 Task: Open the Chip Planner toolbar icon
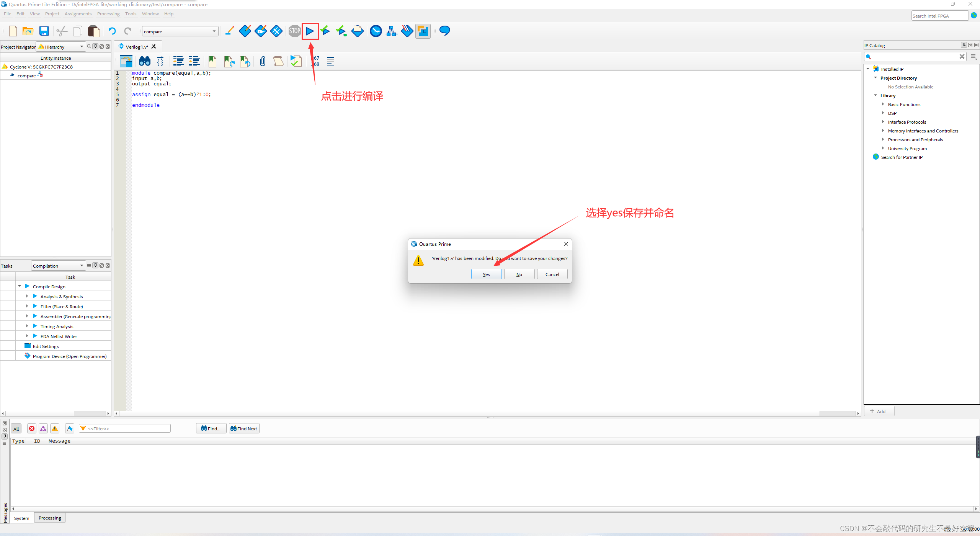(423, 31)
